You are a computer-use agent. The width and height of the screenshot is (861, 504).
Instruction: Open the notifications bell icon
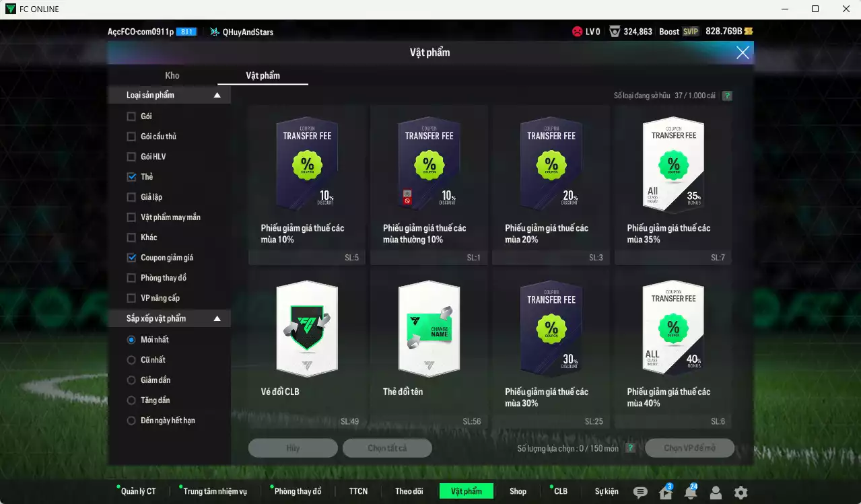pyautogui.click(x=691, y=493)
